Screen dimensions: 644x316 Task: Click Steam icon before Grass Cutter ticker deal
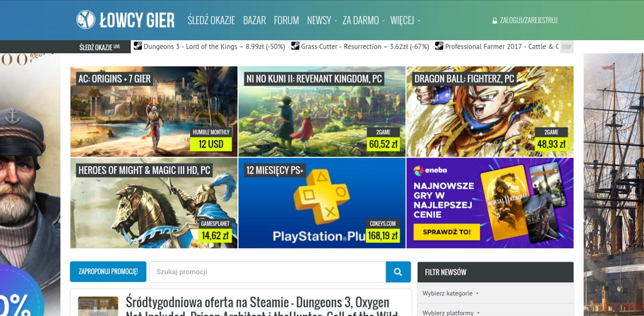[x=295, y=46]
